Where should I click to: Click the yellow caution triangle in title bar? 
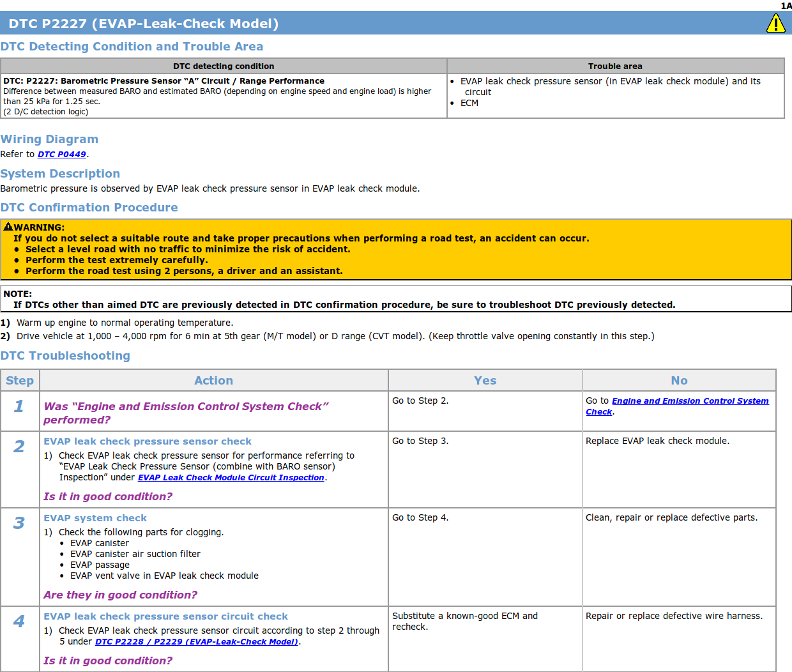click(775, 24)
